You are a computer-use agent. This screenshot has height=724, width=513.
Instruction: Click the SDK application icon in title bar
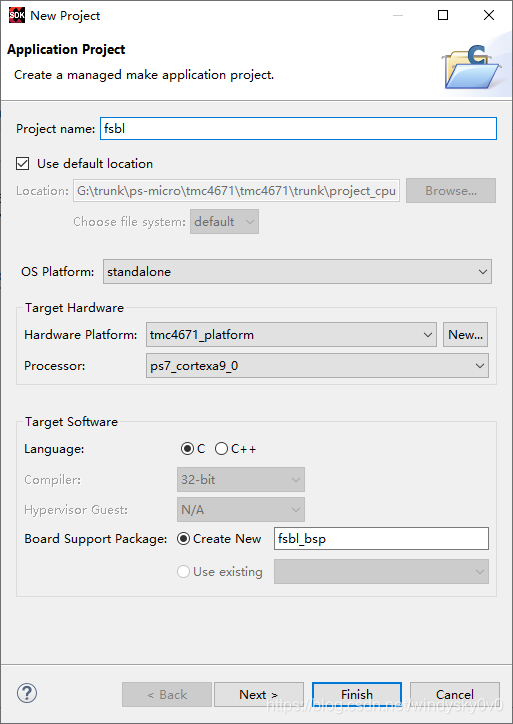pyautogui.click(x=17, y=15)
